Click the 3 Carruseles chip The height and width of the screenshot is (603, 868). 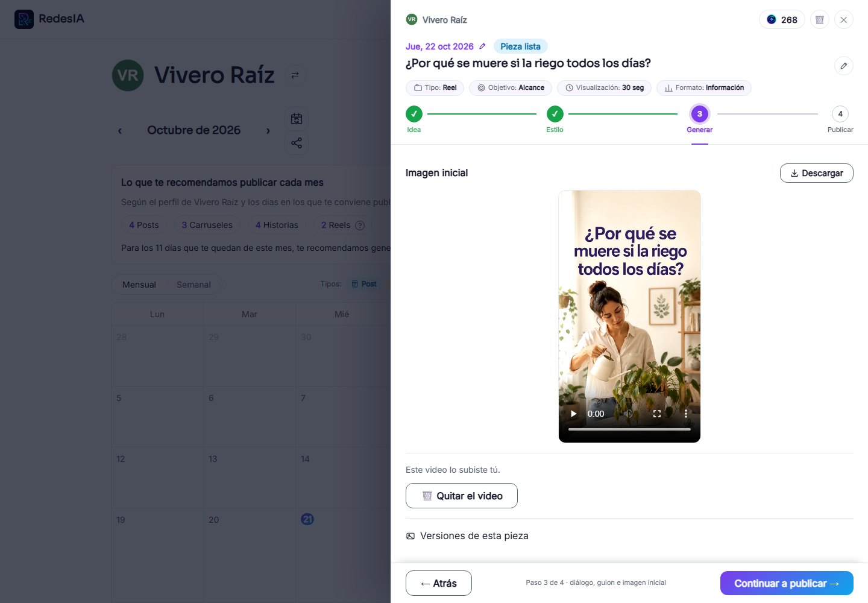click(x=207, y=225)
